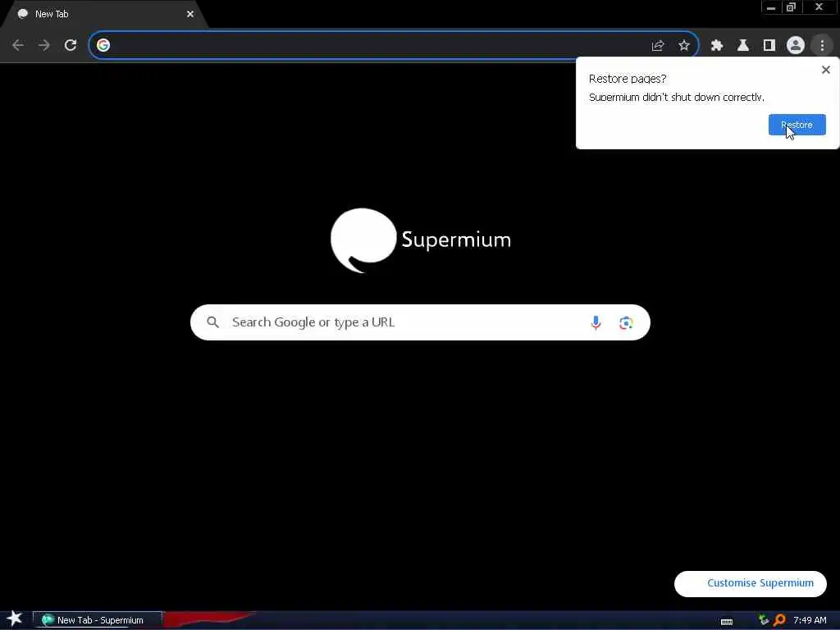Click the Restore button
840x630 pixels.
point(797,125)
